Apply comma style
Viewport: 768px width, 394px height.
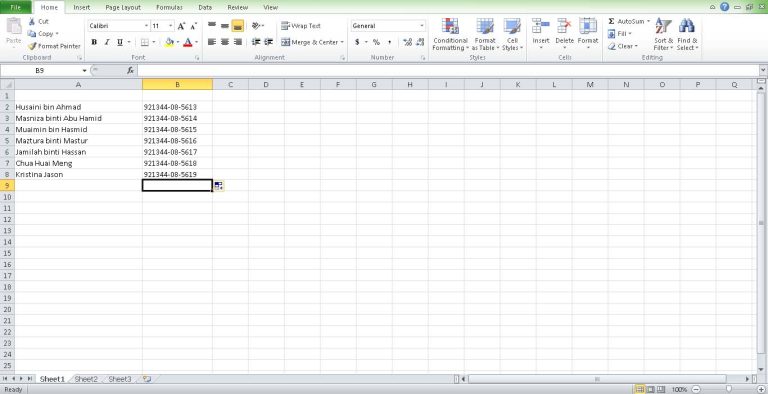coord(389,42)
